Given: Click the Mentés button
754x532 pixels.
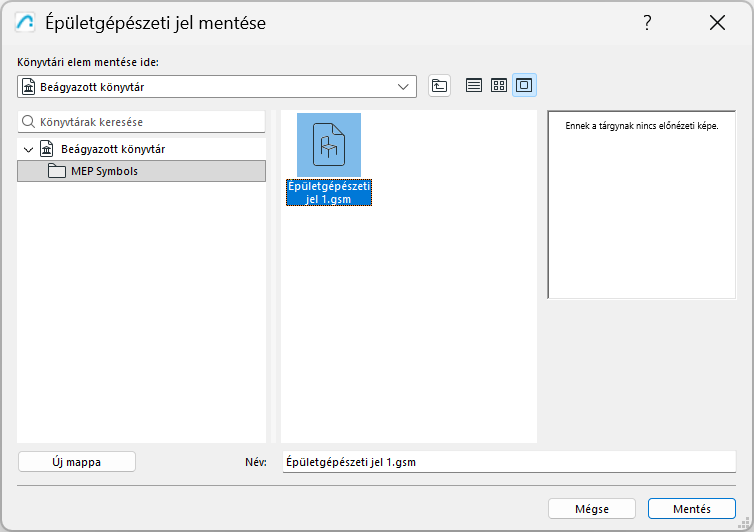Looking at the screenshot, I should (x=692, y=508).
